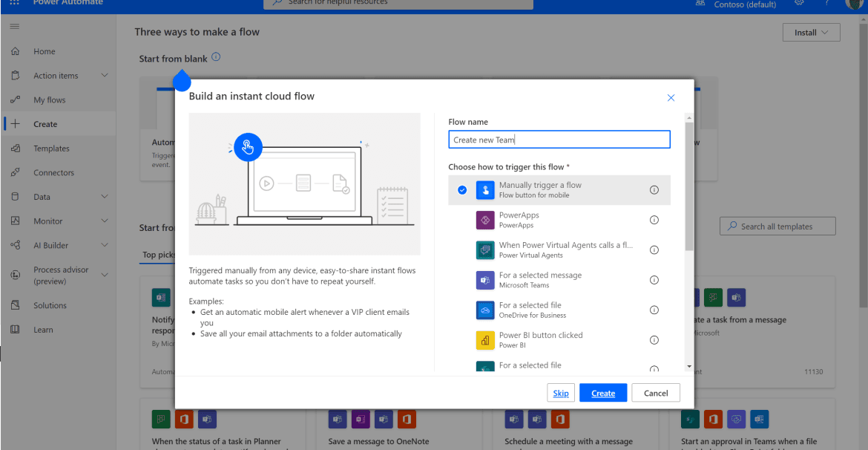This screenshot has height=450, width=868.
Task: Open the Learn book icon
Action: click(16, 330)
